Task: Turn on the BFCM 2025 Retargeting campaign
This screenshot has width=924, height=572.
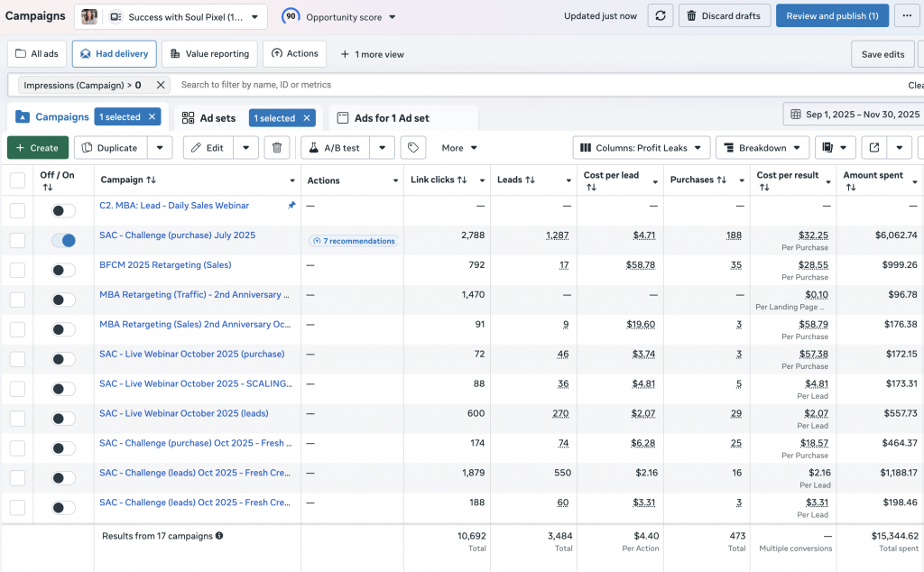Action: pyautogui.click(x=61, y=269)
